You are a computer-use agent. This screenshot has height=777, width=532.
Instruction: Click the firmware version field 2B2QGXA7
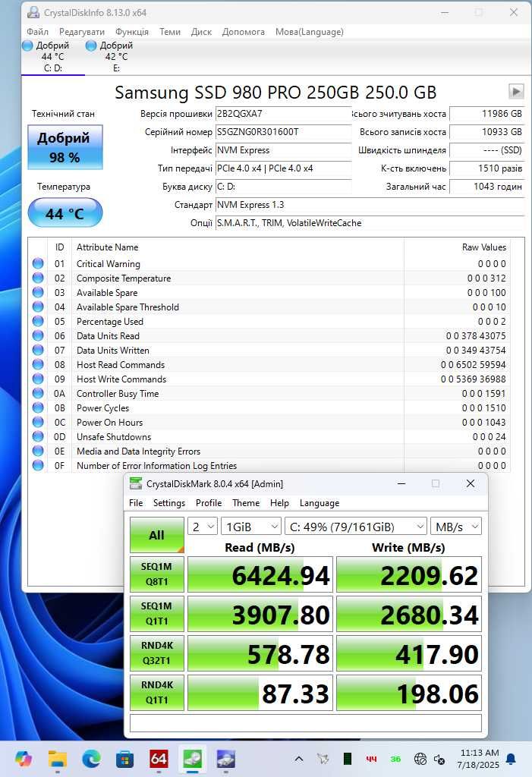tap(283, 114)
